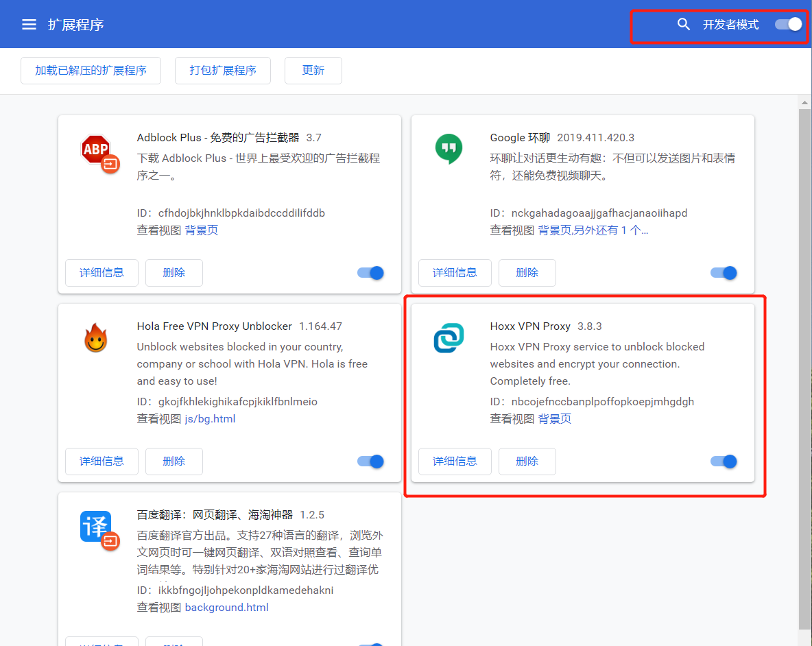Open 详细信息 for Hola Free VPN
Image resolution: width=812 pixels, height=646 pixels.
click(101, 462)
